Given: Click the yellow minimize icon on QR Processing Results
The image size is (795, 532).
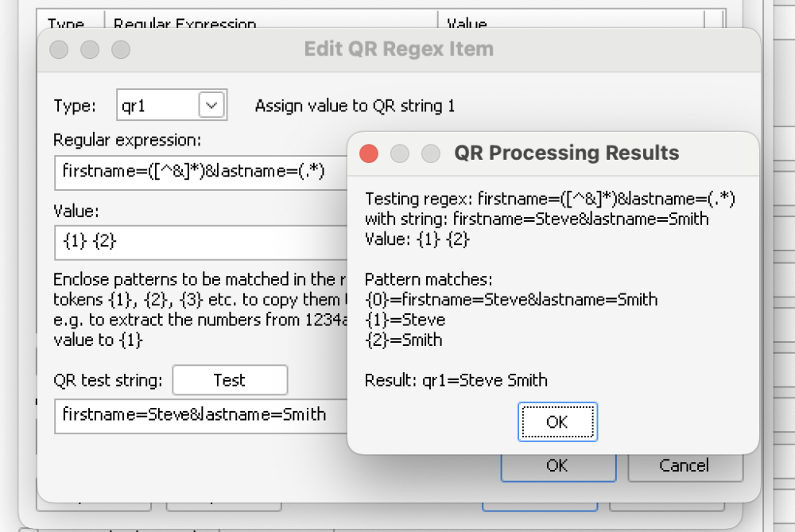Looking at the screenshot, I should pos(399,153).
